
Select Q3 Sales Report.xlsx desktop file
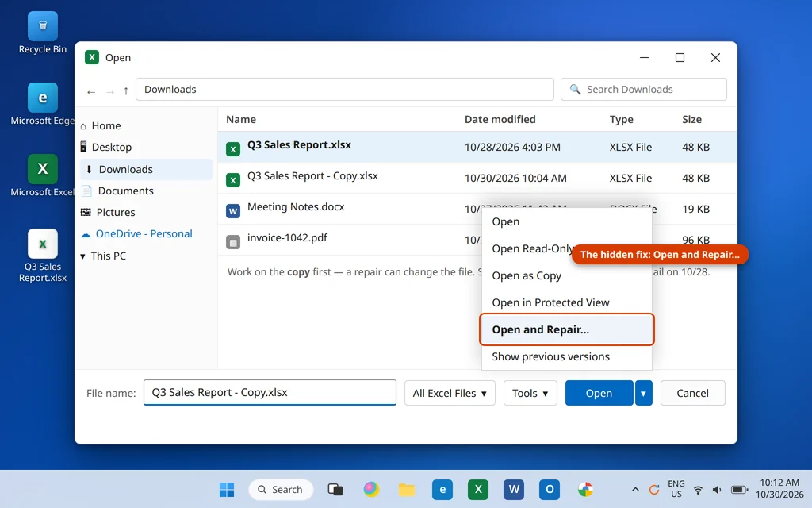point(43,256)
